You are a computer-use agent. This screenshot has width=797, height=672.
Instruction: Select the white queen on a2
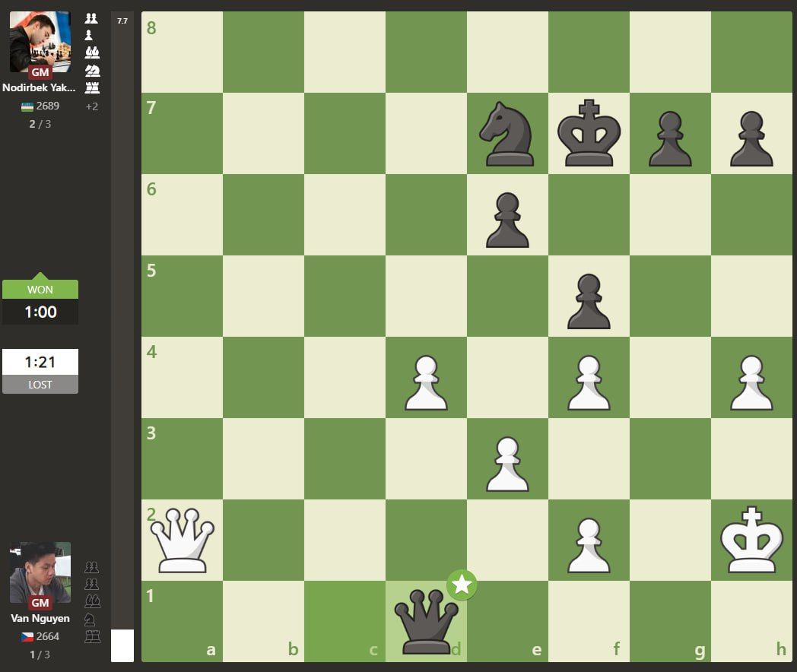pos(182,540)
